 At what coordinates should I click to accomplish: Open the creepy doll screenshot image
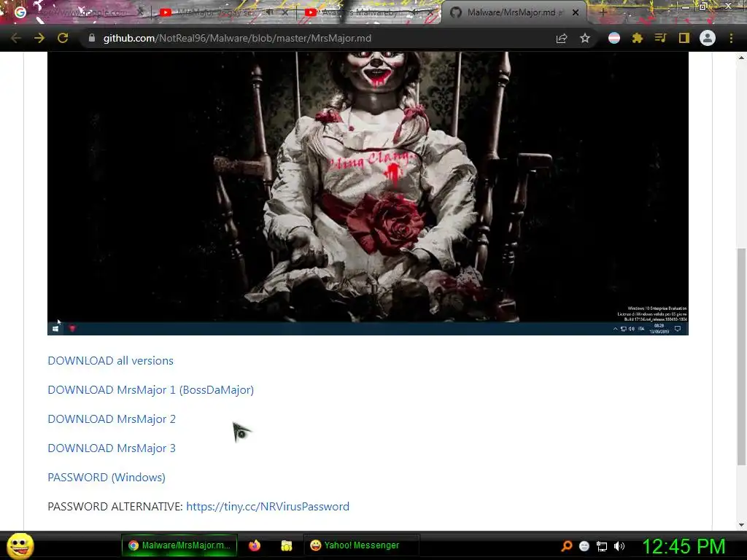(368, 193)
